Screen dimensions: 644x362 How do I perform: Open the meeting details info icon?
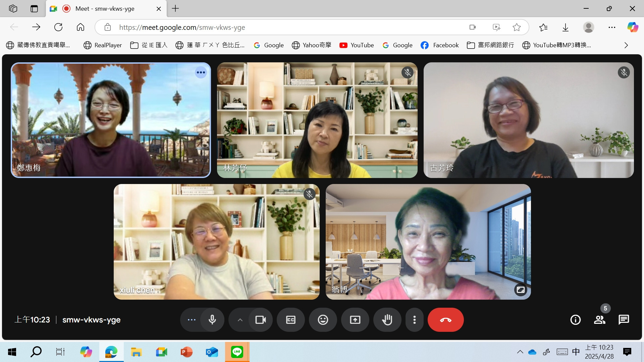(x=575, y=320)
